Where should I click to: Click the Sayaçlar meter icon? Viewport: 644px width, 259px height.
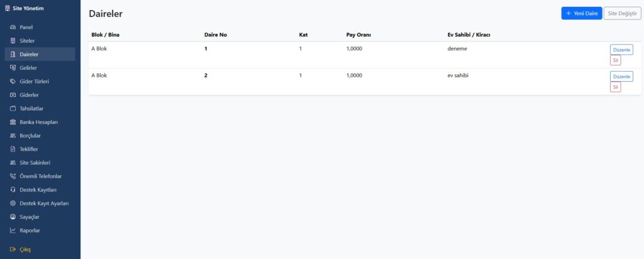(13, 217)
